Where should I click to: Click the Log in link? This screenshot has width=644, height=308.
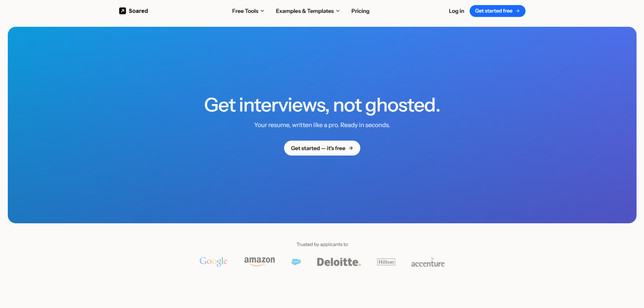click(x=456, y=11)
